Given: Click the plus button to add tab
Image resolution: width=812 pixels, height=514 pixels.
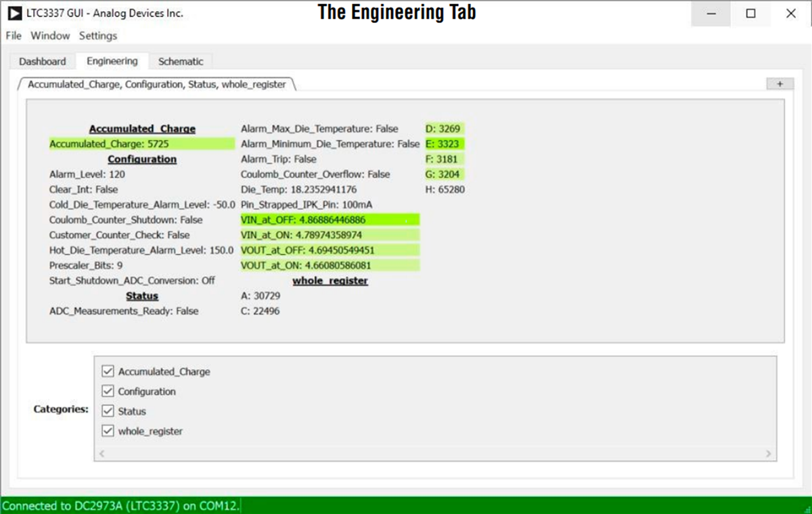Looking at the screenshot, I should [x=780, y=84].
